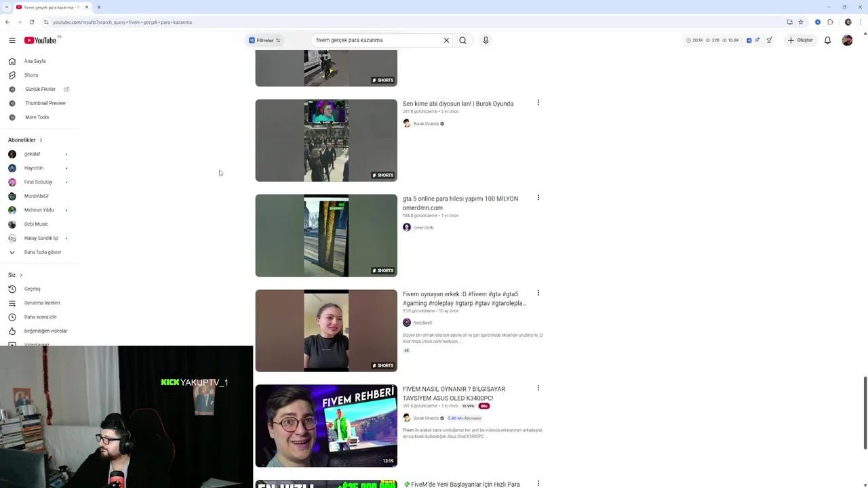
Task: Play the 'Sen kime abi diyosun lan!' Shorts thumbnail
Action: click(326, 140)
